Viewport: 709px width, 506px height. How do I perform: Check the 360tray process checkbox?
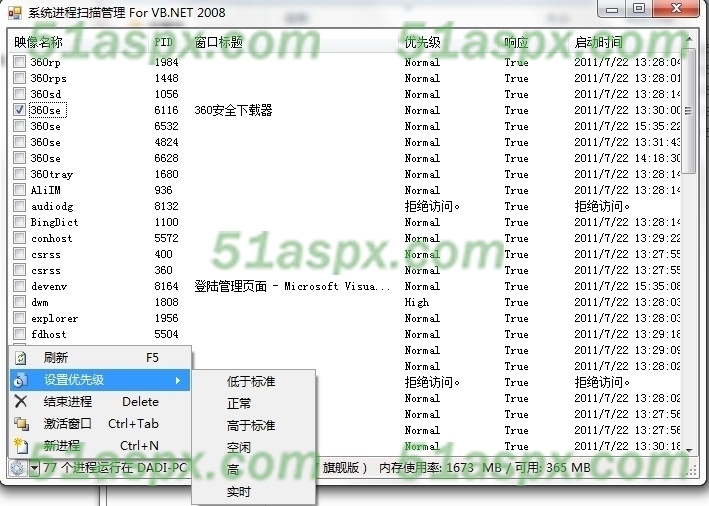pyautogui.click(x=19, y=174)
